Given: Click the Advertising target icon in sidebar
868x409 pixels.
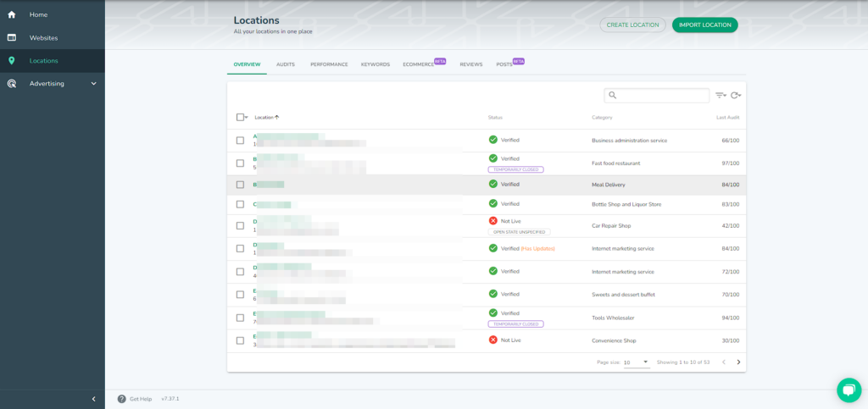Looking at the screenshot, I should [12, 84].
